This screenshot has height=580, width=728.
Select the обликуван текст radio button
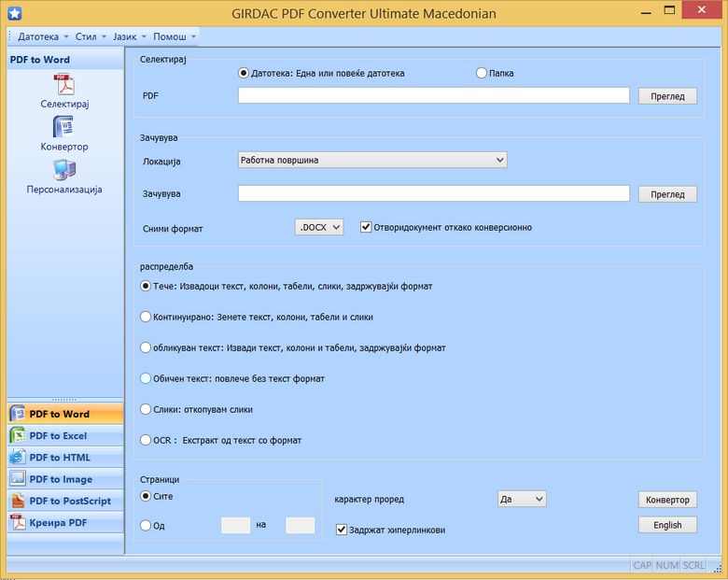click(x=146, y=347)
